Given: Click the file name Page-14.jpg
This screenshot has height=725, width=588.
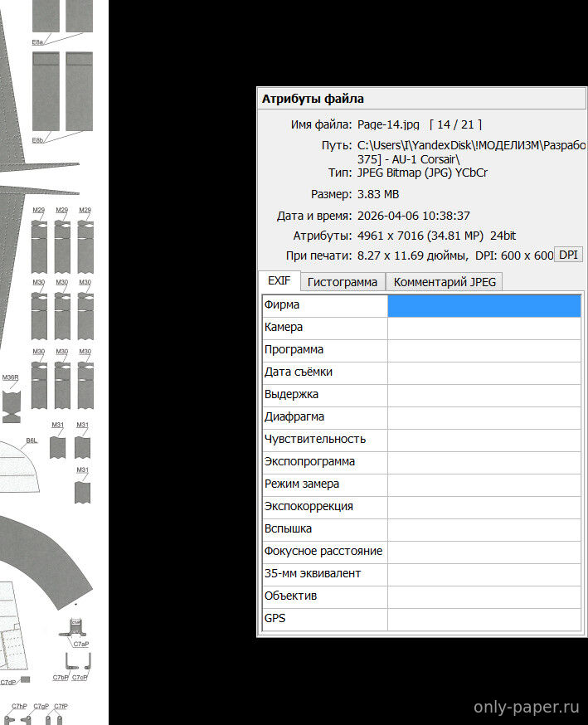Looking at the screenshot, I should [388, 124].
